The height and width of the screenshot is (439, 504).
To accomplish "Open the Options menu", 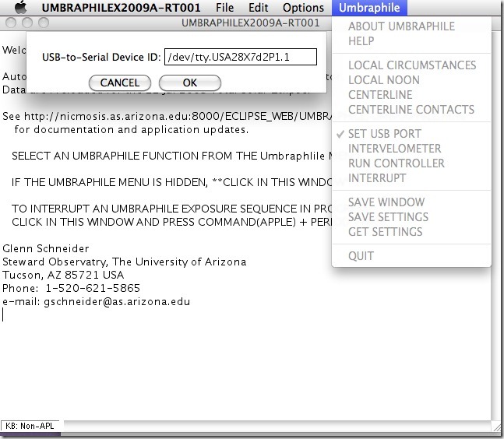I will [x=303, y=7].
